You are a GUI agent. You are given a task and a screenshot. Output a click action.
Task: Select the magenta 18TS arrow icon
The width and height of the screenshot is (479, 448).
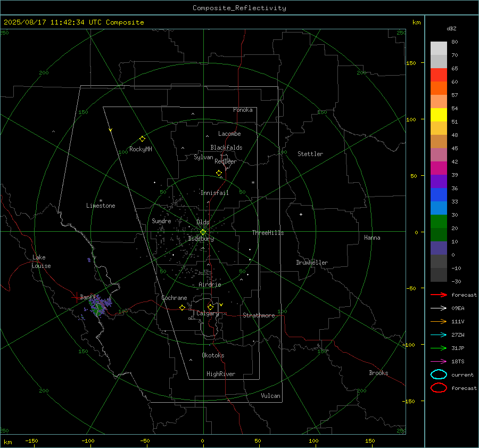click(439, 362)
